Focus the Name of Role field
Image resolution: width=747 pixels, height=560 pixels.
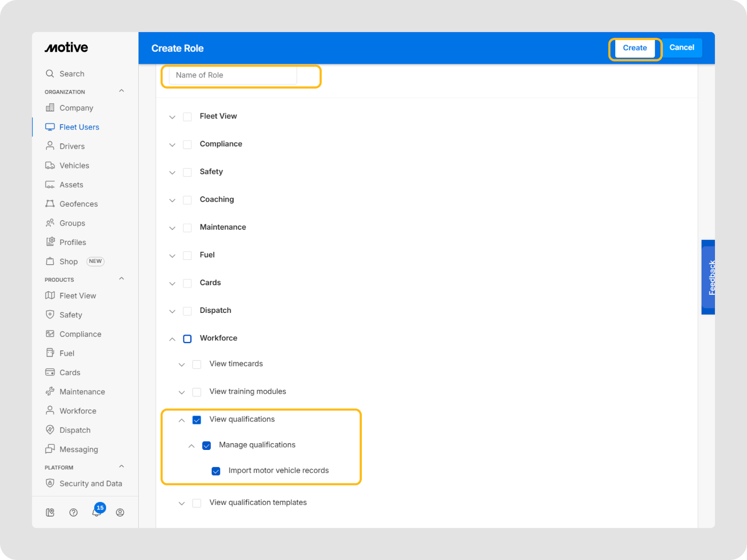point(233,75)
